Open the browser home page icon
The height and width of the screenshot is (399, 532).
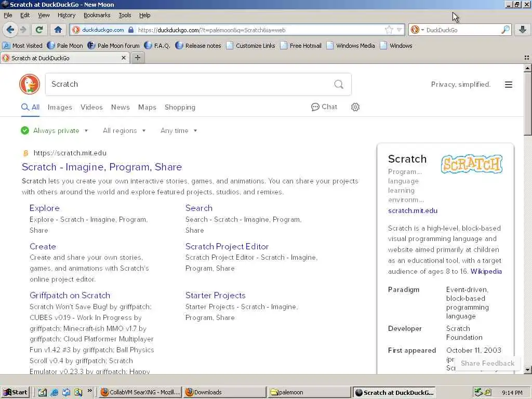point(58,30)
